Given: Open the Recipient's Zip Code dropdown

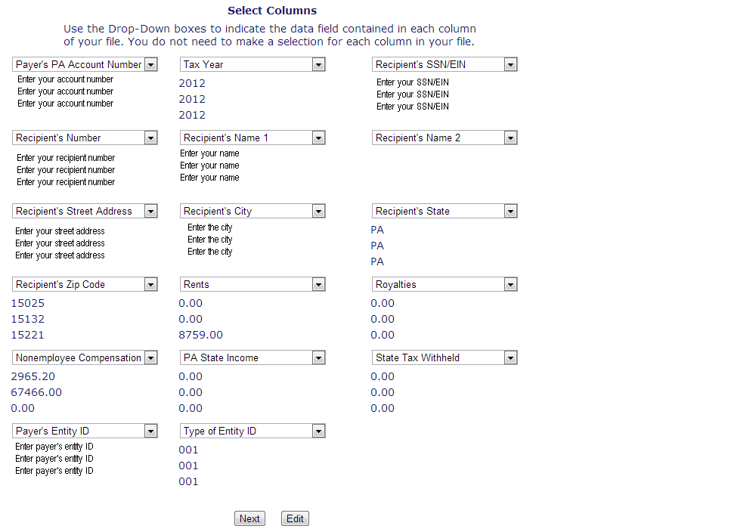Looking at the screenshot, I should (150, 284).
